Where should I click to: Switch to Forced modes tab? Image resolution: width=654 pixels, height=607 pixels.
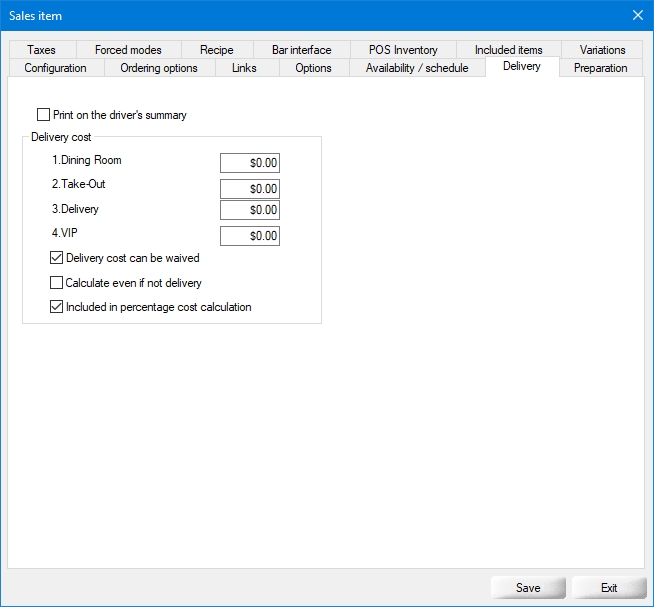tap(128, 50)
